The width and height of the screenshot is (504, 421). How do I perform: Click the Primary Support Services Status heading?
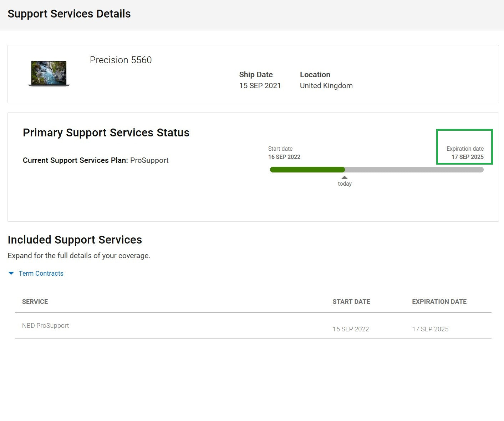(x=106, y=132)
